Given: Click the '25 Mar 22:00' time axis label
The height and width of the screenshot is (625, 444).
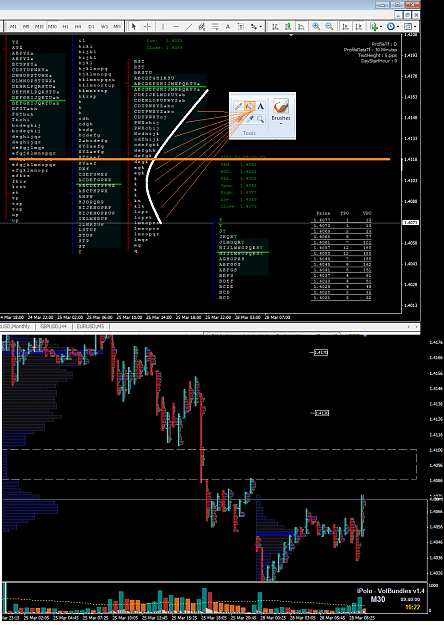Looking at the screenshot, I should point(218,317).
